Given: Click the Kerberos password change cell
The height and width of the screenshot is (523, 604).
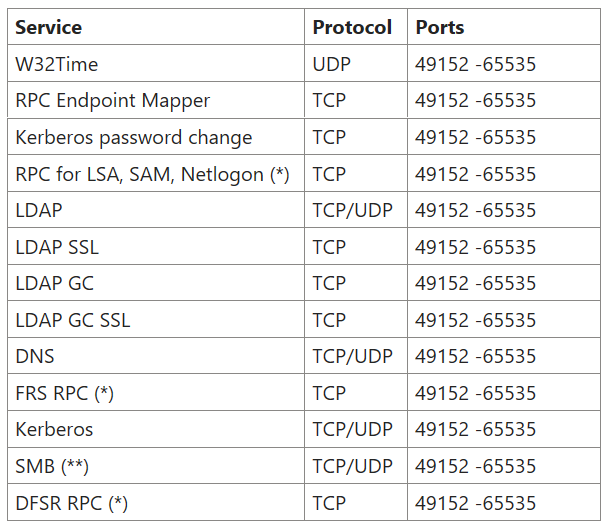Looking at the screenshot, I should coord(156,137).
